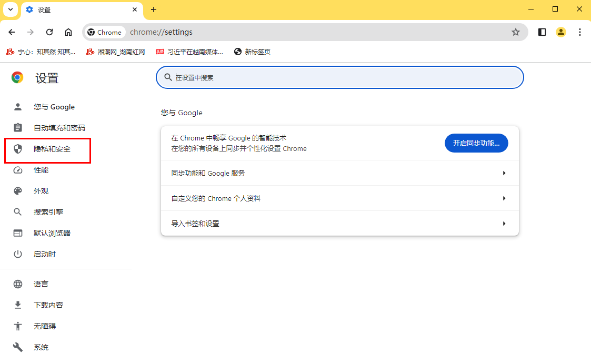
Task: Open the tab search dropdown arrow
Action: click(x=11, y=9)
